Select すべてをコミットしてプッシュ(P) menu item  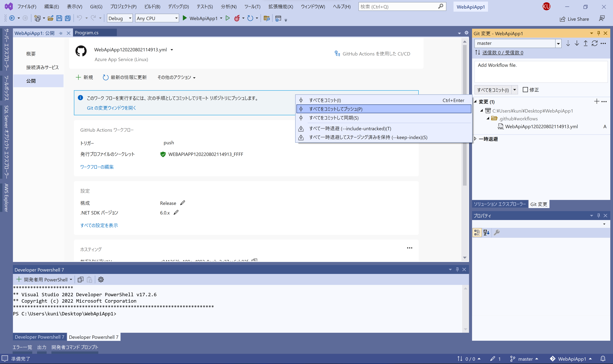(x=384, y=109)
